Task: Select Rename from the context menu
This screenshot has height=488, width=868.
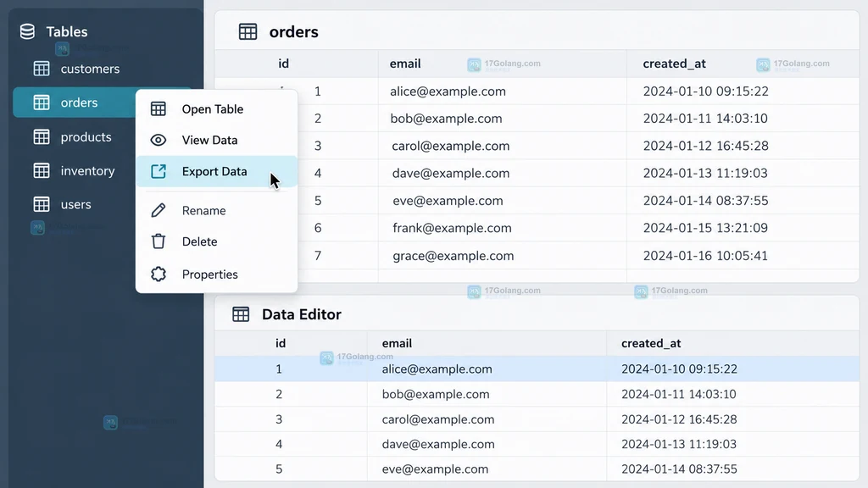Action: 216,210
